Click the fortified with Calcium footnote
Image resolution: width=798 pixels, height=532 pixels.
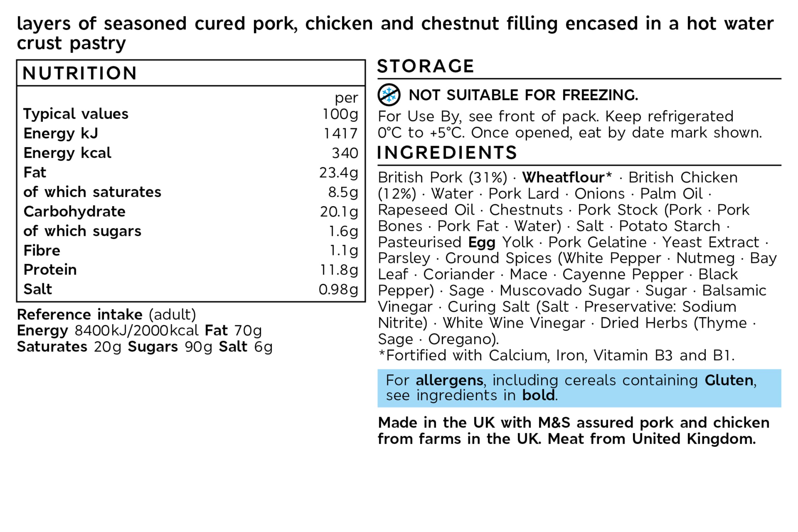(x=556, y=355)
